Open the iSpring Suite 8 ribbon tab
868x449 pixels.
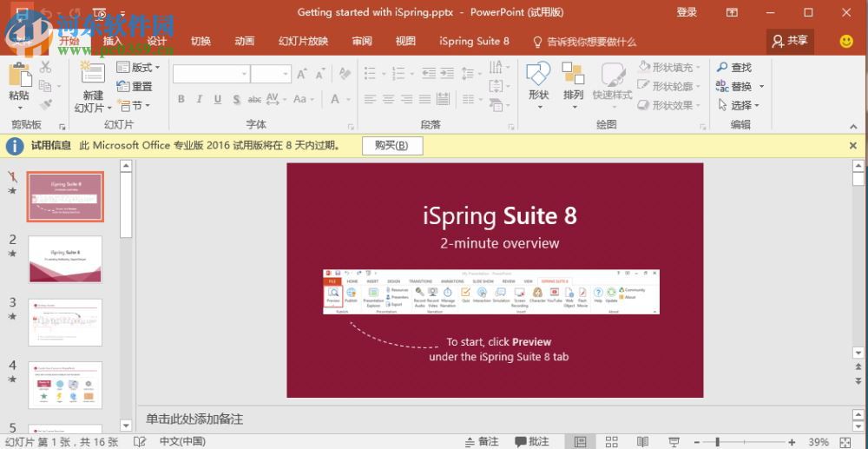pos(475,41)
